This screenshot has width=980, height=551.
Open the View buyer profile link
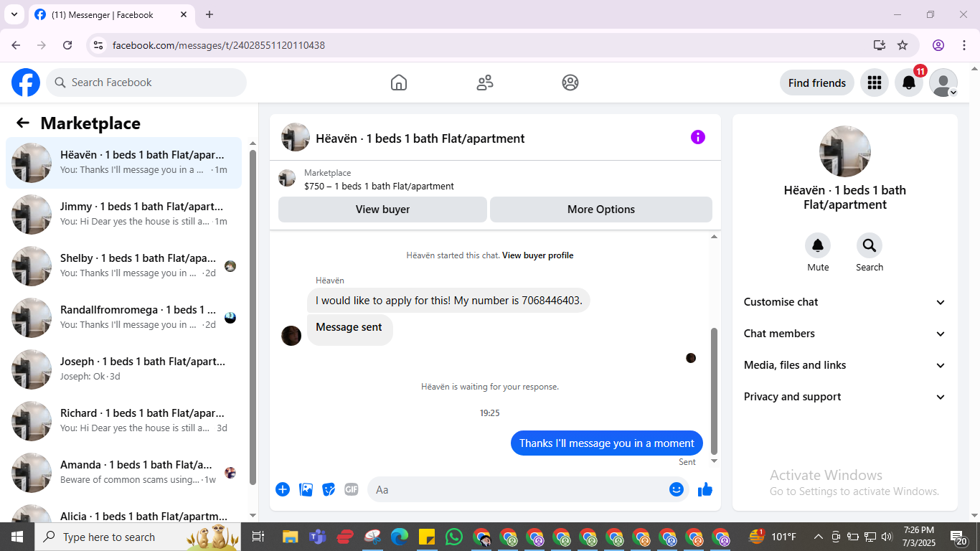[537, 255]
